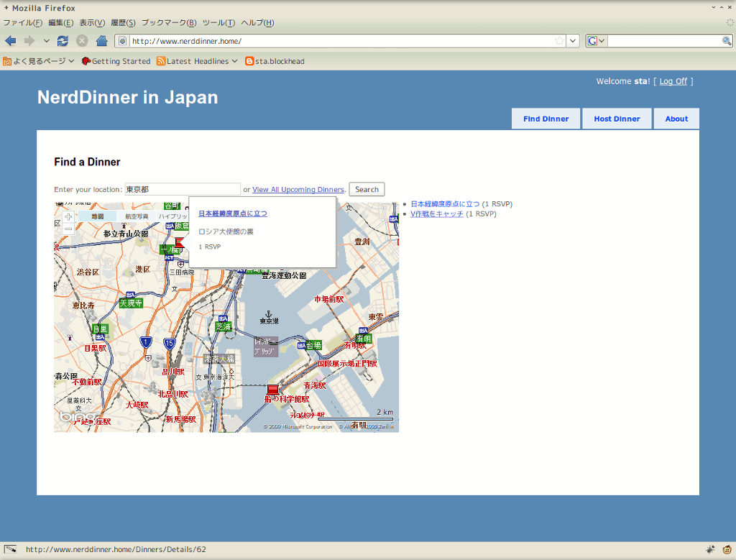Open the Getting Started bookmark

point(116,61)
